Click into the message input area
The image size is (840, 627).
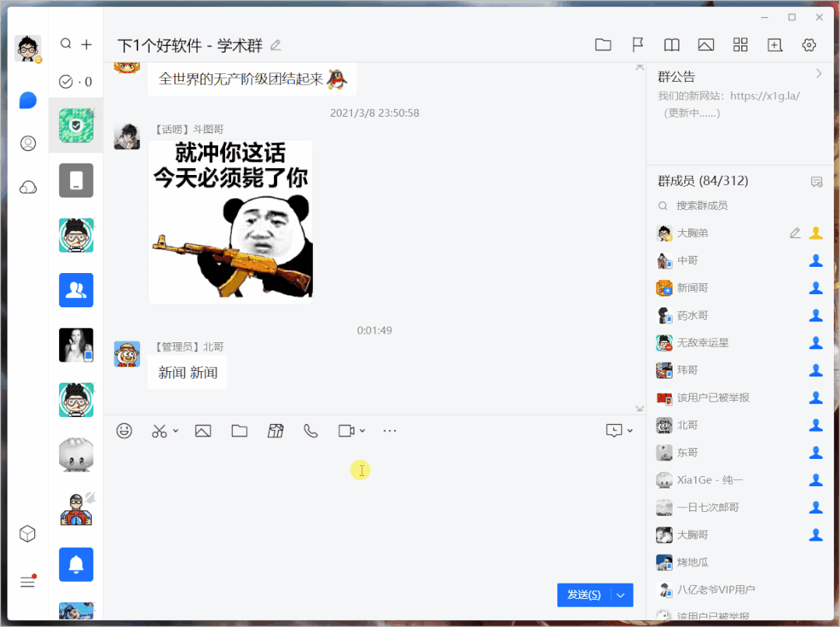tap(374, 511)
